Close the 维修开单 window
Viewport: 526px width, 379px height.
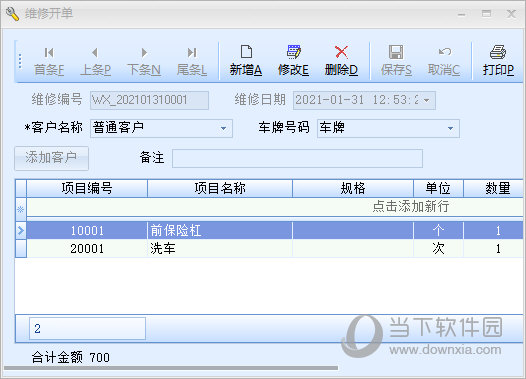[511, 14]
